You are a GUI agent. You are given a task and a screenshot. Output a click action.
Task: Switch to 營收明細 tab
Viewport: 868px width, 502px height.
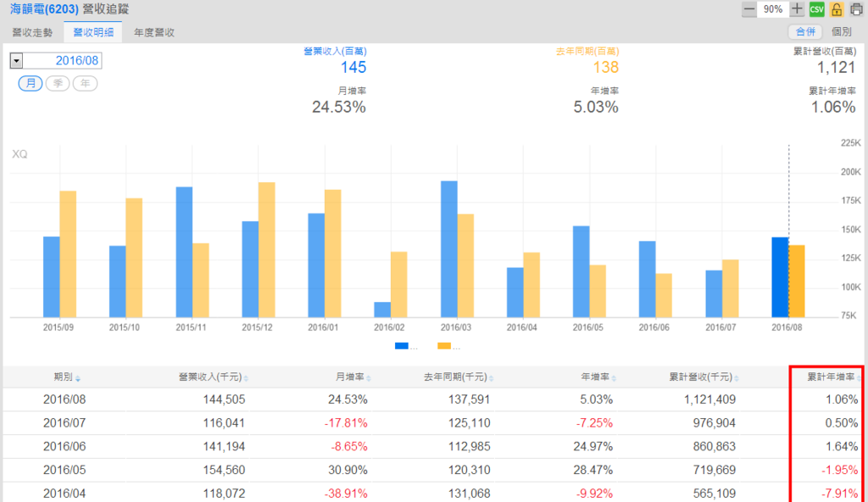tap(93, 32)
